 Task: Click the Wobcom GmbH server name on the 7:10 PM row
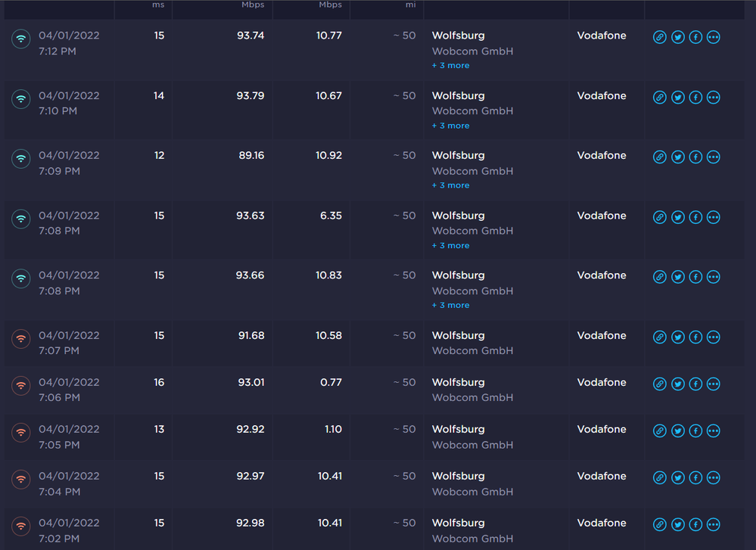click(472, 110)
